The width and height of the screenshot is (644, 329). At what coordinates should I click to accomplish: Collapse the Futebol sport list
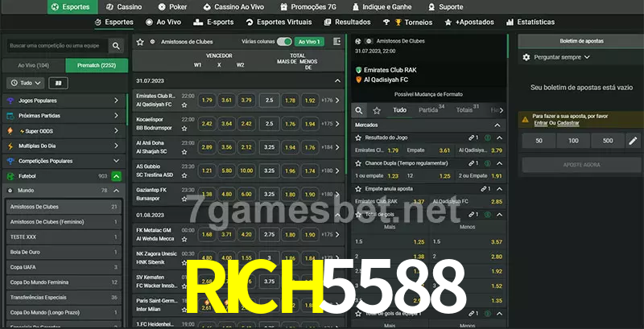coord(116,176)
